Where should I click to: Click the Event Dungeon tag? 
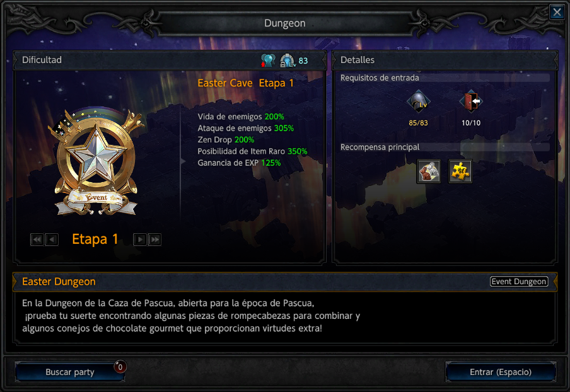click(519, 282)
